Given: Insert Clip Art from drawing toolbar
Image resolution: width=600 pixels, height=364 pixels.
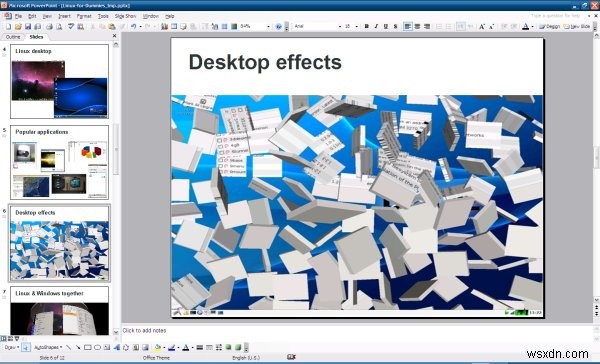Looking at the screenshot, I should [136, 347].
